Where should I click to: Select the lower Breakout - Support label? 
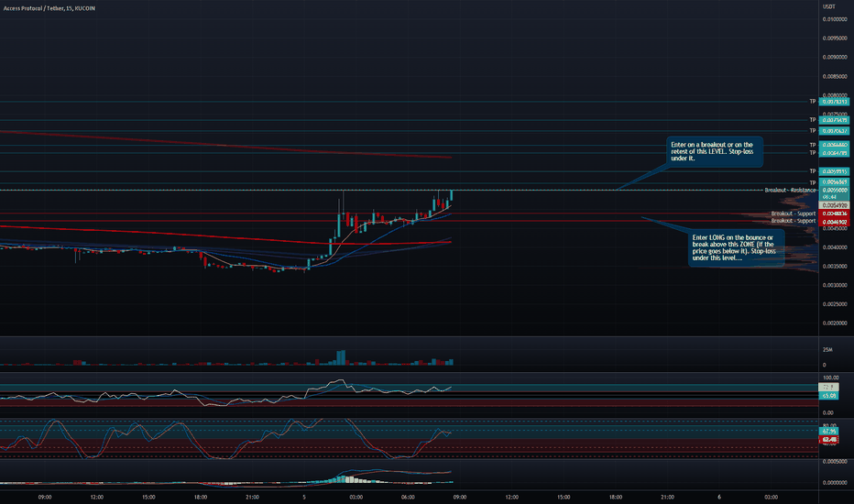pos(793,221)
